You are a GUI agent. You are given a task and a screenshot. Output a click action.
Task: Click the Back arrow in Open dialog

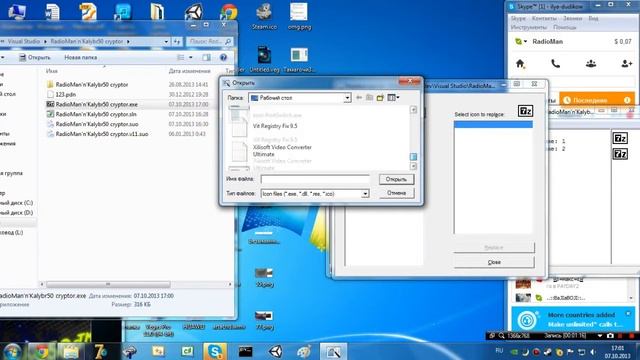(359, 98)
